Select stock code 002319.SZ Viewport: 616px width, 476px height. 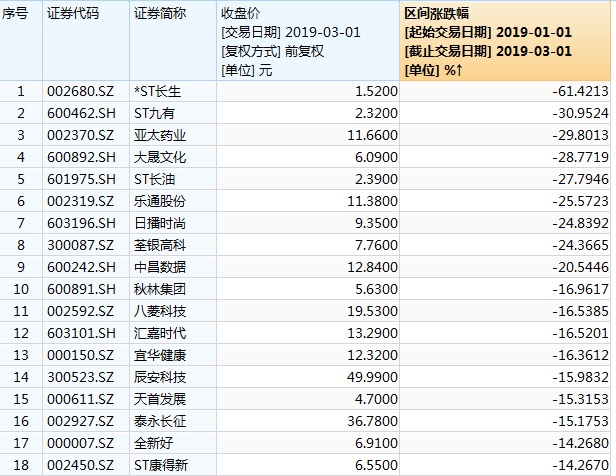click(86, 201)
